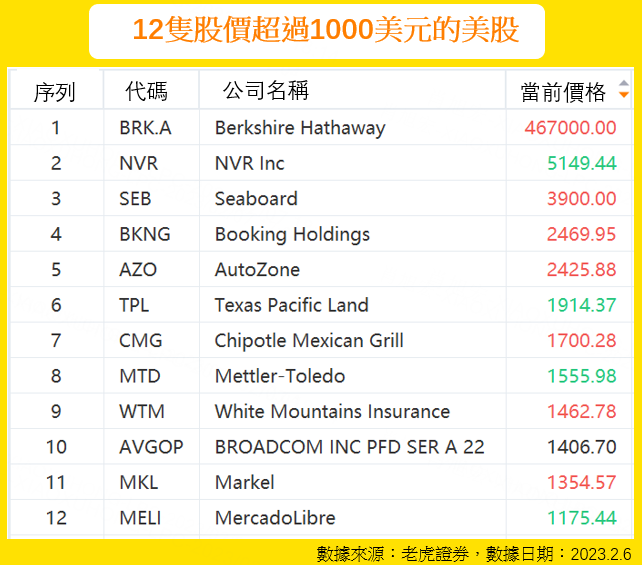This screenshot has width=642, height=565.
Task: Select White Mountains Insurance name
Action: (332, 411)
